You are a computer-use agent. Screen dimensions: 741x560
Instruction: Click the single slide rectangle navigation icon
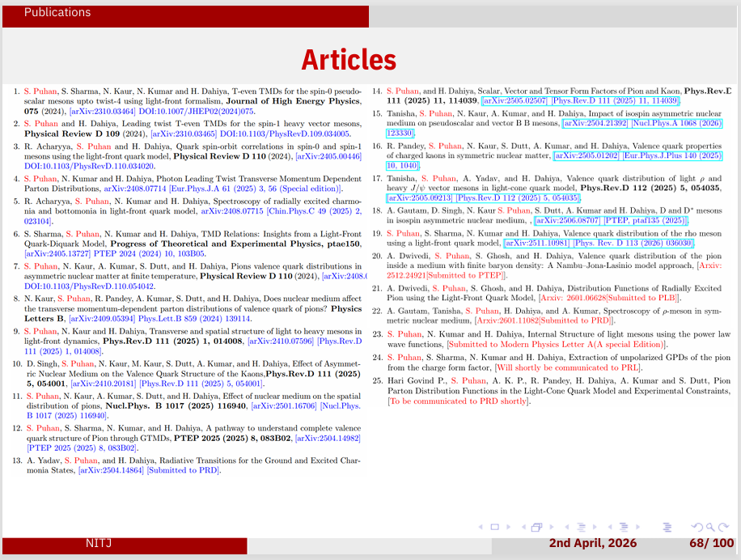pyautogui.click(x=495, y=527)
